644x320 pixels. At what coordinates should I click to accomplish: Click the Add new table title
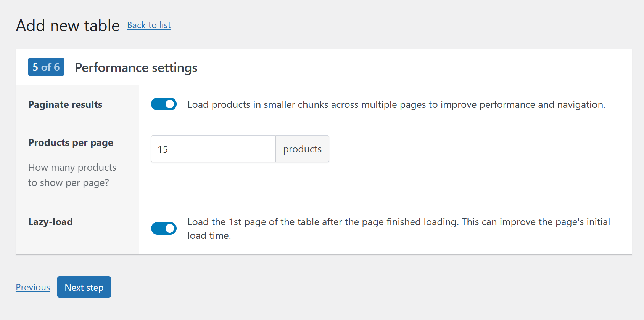pos(68,26)
